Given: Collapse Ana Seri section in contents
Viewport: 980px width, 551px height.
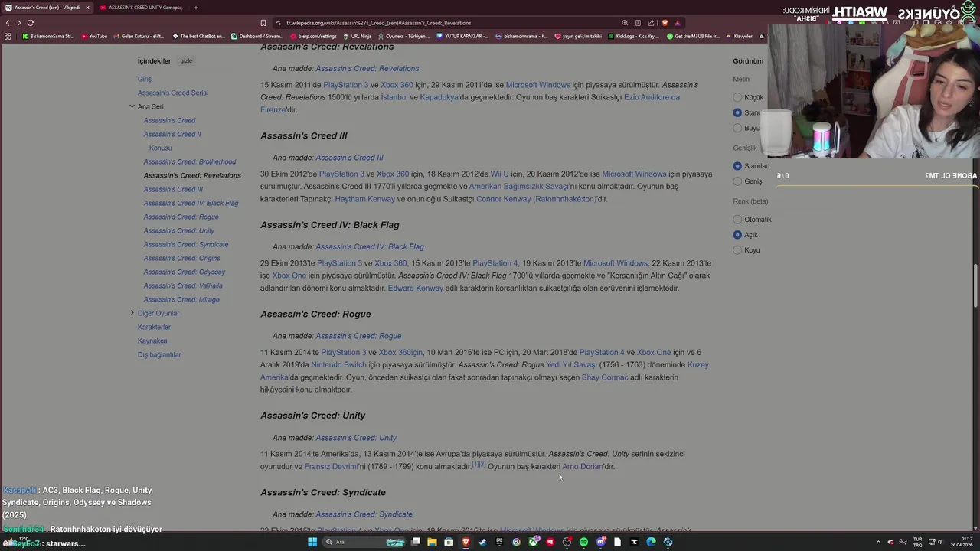Looking at the screenshot, I should 132,106.
